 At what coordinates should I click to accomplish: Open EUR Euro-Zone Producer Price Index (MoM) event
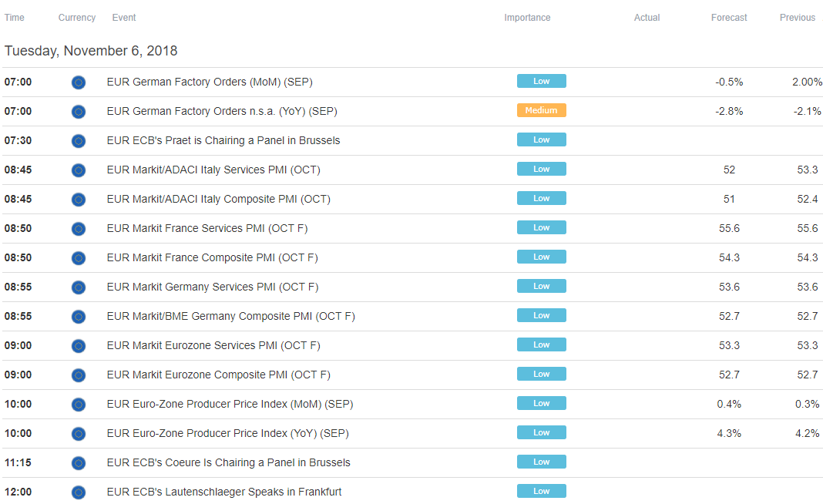230,405
